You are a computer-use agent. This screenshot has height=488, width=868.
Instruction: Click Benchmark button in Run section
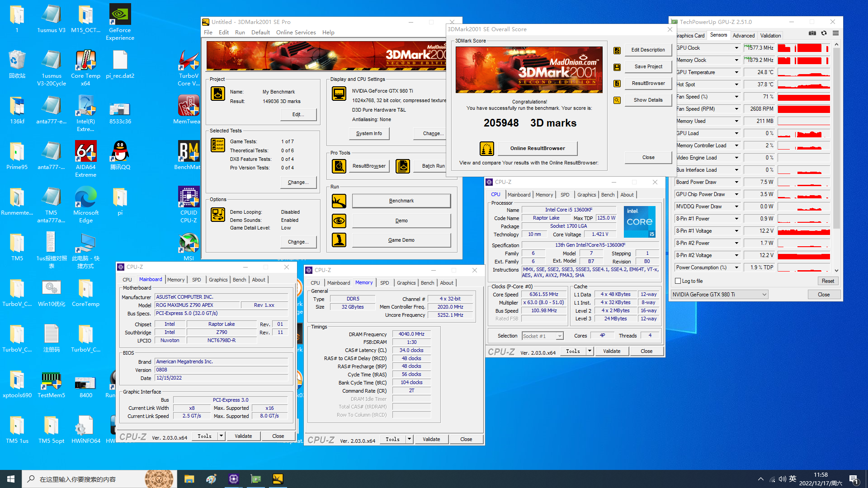pos(401,201)
